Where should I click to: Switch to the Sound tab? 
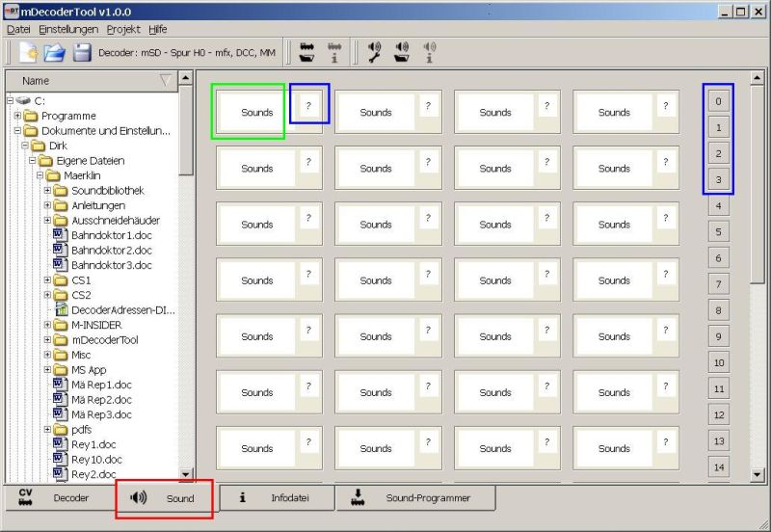tap(165, 498)
